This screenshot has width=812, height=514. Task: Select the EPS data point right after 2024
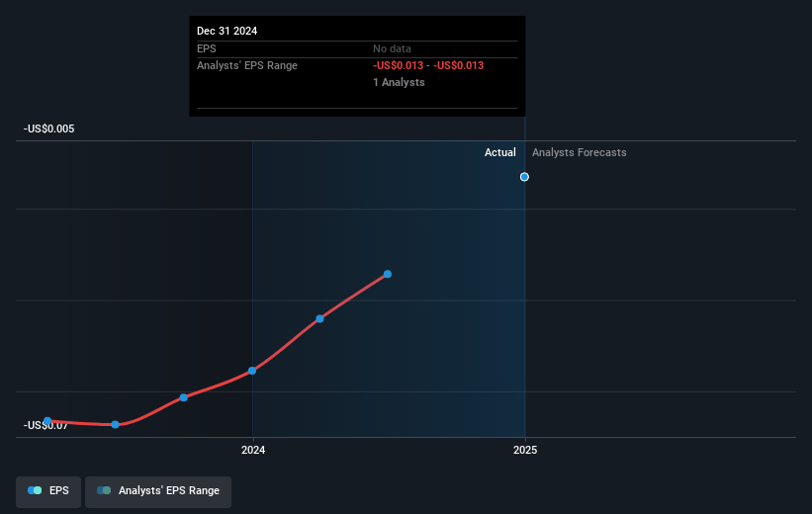point(320,319)
